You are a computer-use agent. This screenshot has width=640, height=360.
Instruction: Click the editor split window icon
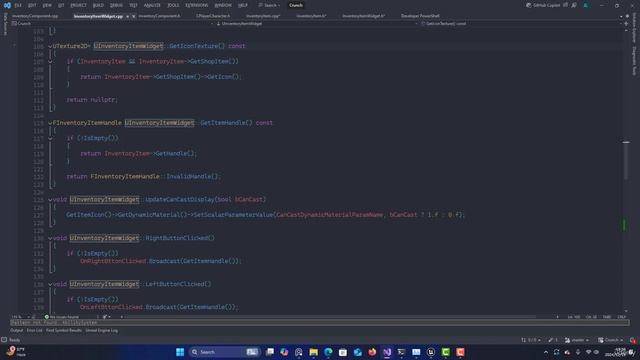pos(626,24)
